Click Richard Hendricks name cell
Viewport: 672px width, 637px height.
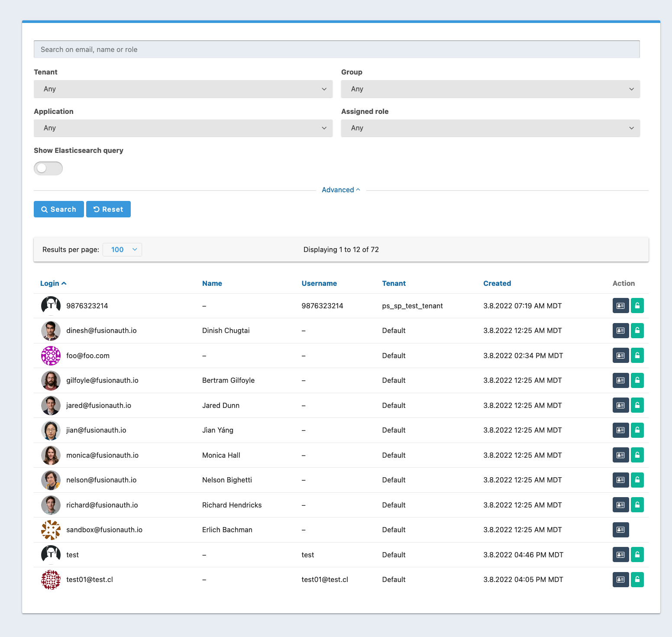(232, 505)
